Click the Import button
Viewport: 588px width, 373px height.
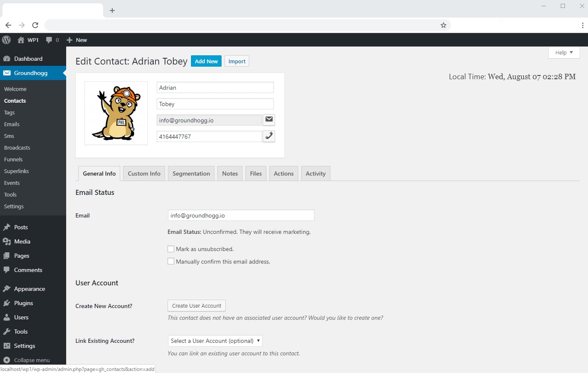click(x=237, y=61)
